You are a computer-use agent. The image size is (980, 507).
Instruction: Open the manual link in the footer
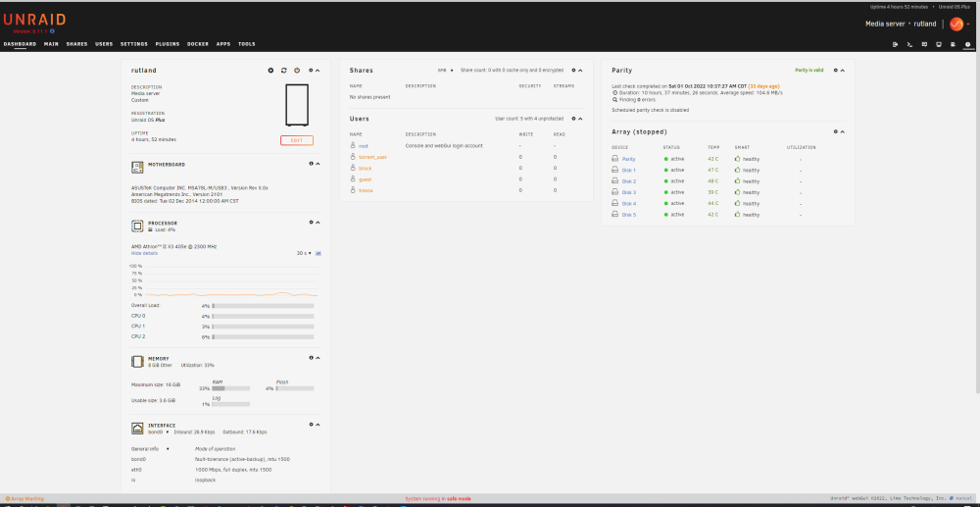(x=962, y=498)
